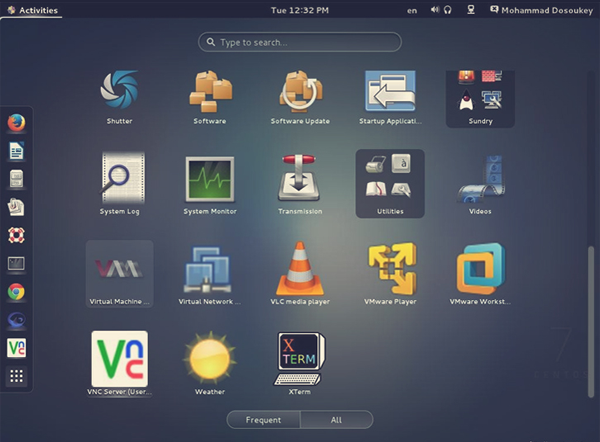
Task: Launch VMware Player
Action: click(390, 268)
